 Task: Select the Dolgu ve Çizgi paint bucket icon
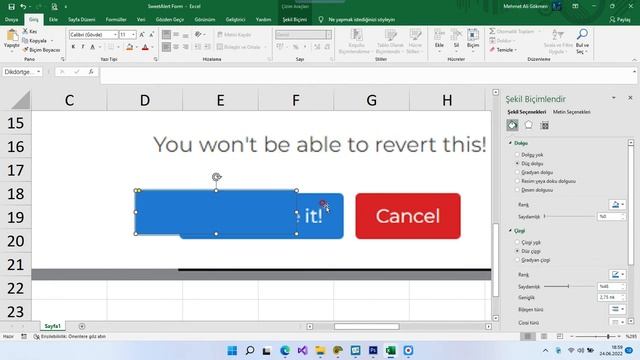point(512,125)
